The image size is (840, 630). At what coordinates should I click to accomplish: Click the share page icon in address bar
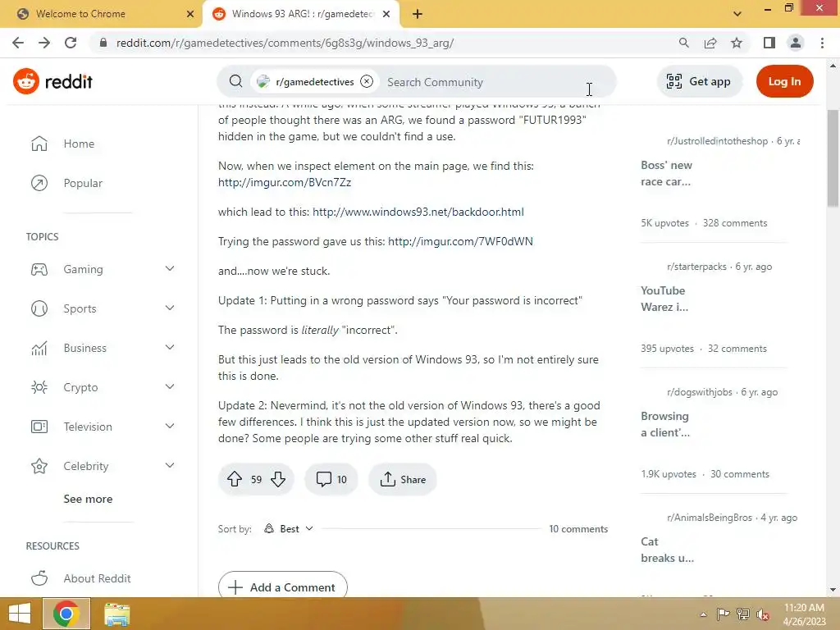710,43
